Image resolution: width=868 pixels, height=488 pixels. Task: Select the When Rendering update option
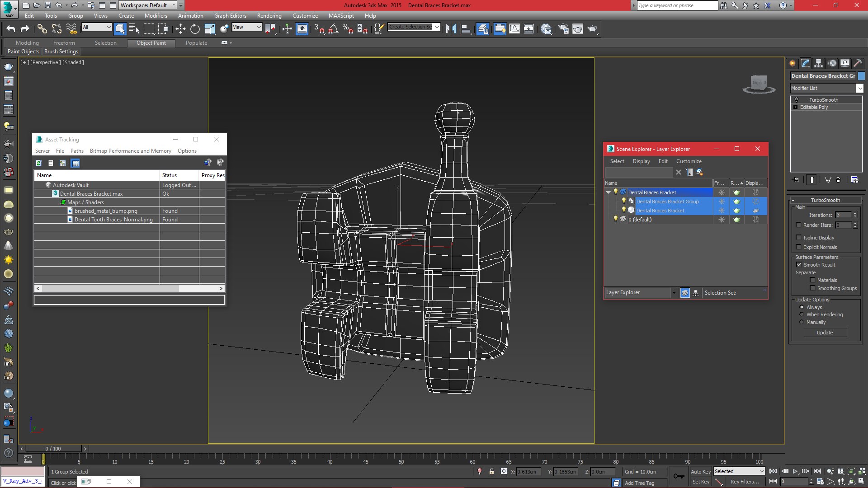[x=802, y=314]
